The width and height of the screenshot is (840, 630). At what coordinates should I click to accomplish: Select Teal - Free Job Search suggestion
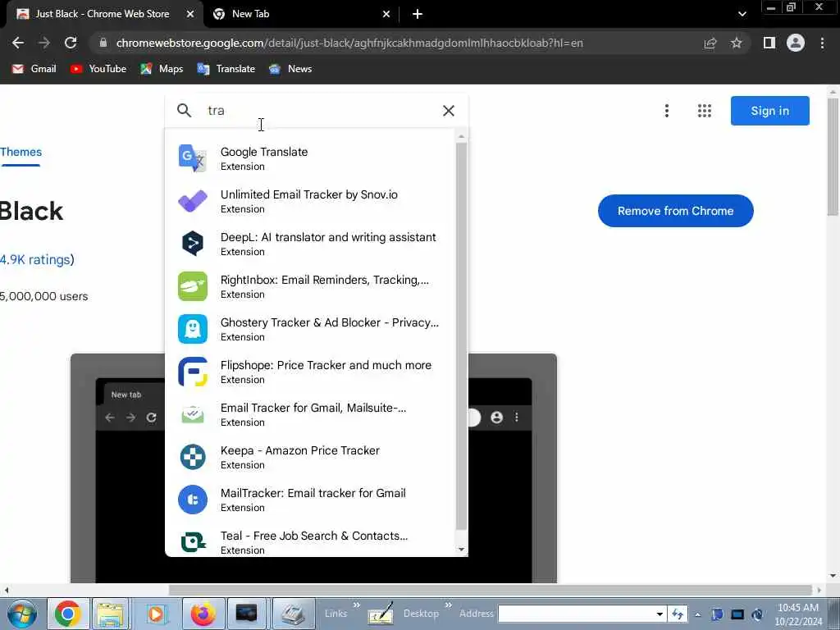311,542
